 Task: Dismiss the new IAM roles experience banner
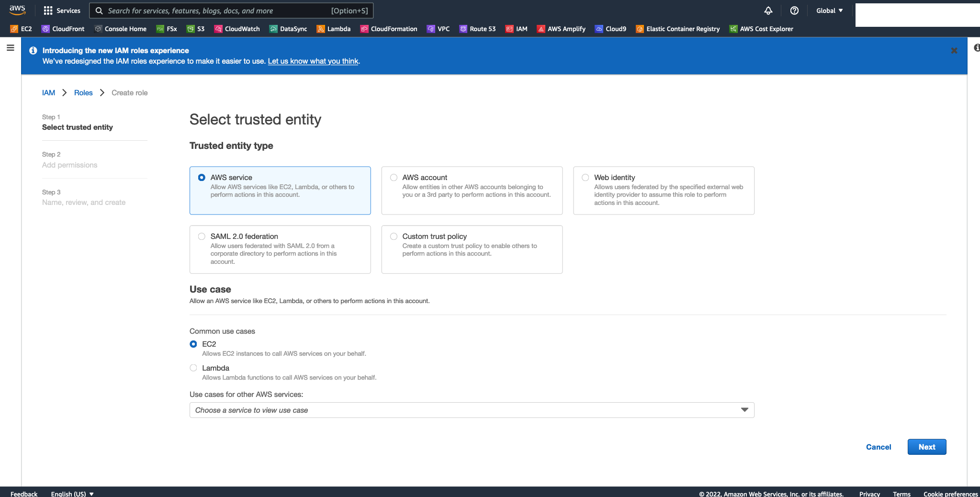point(954,50)
